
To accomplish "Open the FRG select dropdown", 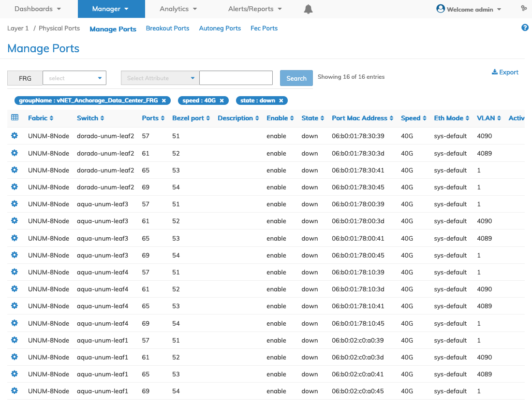I will [74, 78].
